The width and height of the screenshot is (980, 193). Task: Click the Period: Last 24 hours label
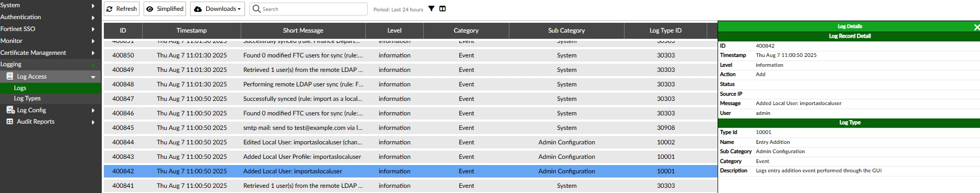click(398, 9)
